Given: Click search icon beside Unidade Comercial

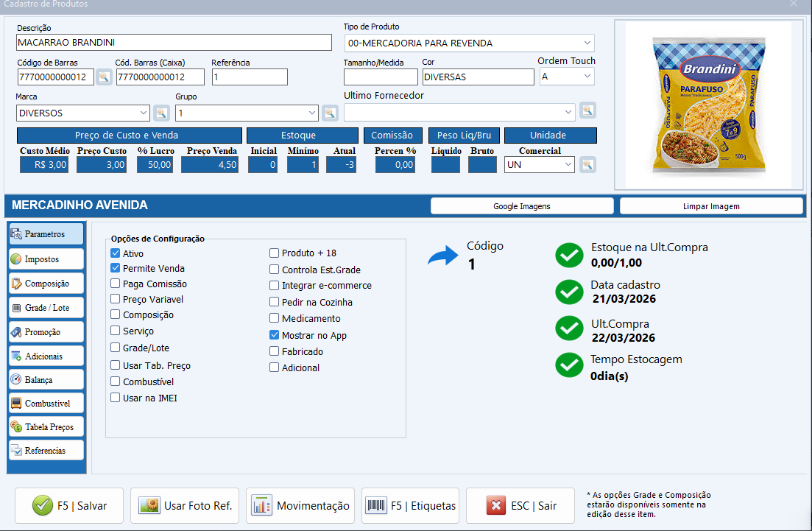Looking at the screenshot, I should pos(587,165).
